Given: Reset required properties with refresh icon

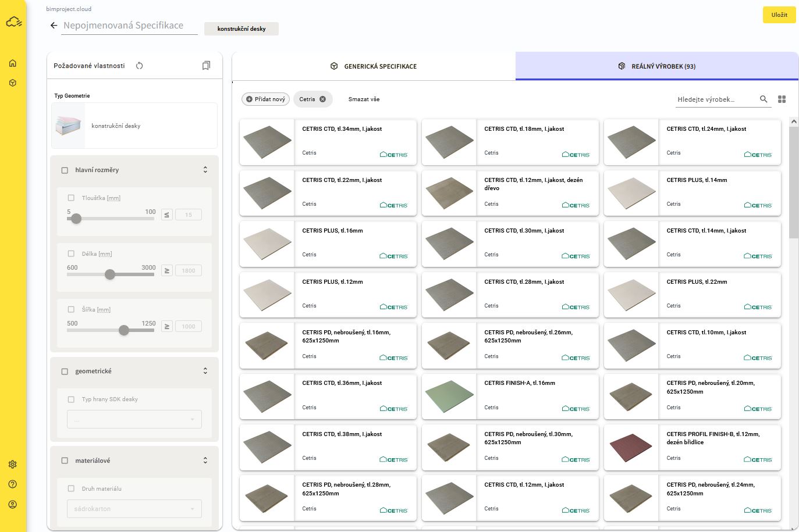Looking at the screenshot, I should pos(140,66).
